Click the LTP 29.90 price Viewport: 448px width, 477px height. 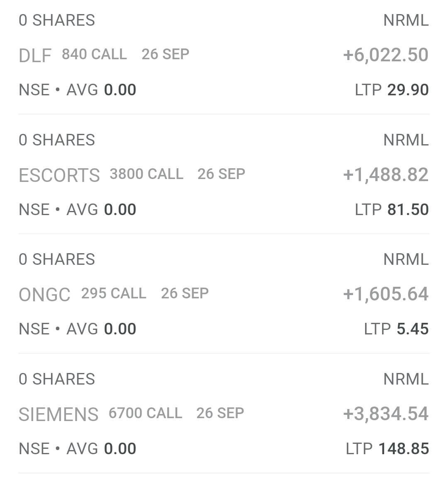pos(392,90)
